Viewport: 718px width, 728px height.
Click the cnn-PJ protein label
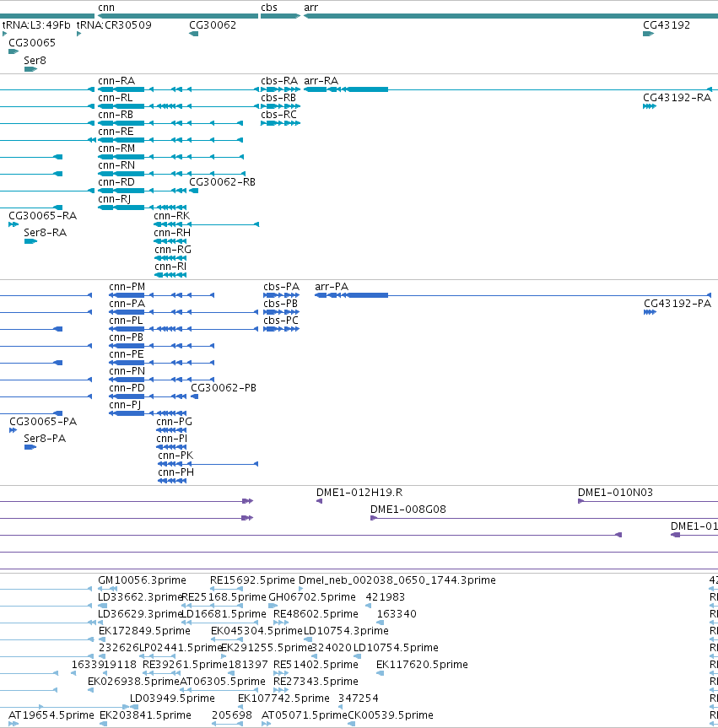(125, 405)
